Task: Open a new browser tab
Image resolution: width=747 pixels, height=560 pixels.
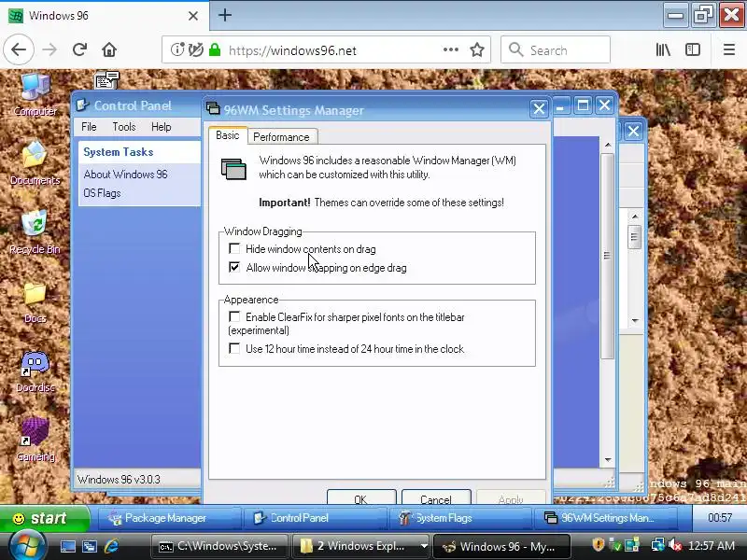Action: (225, 15)
